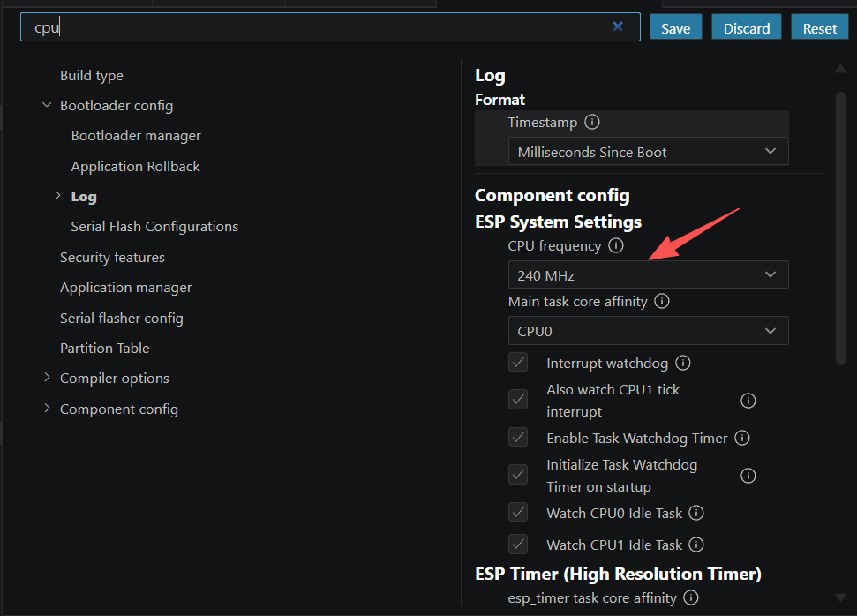
Task: Select Component config label in the tree
Action: pos(118,409)
